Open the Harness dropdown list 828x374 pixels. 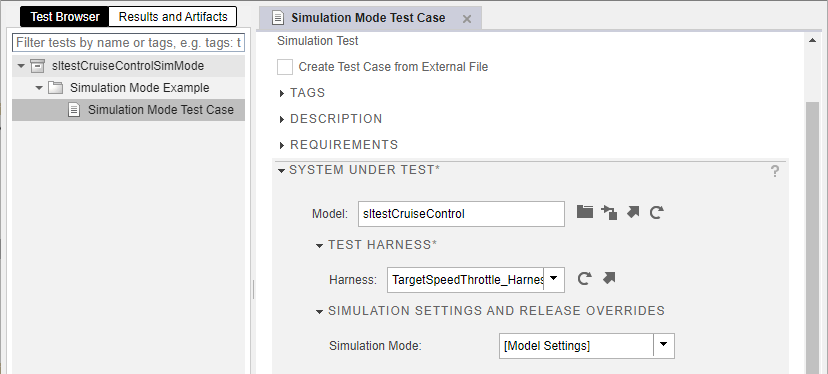click(553, 279)
